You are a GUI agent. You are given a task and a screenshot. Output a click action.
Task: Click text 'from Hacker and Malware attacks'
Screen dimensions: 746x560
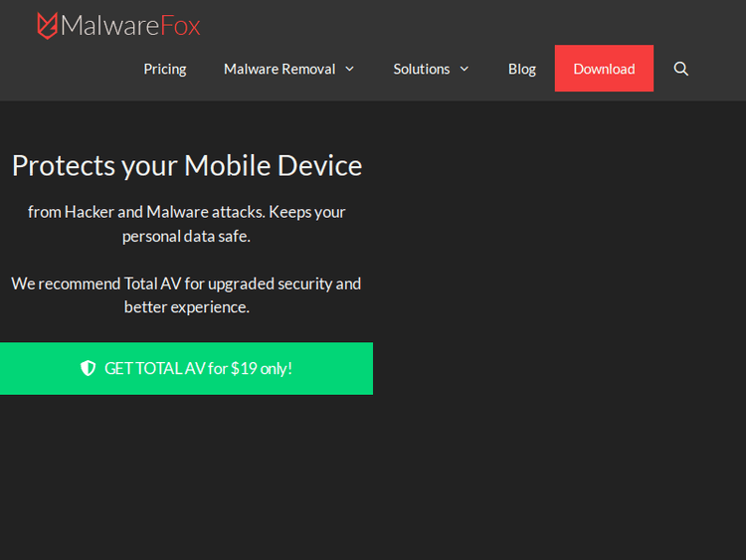click(x=146, y=212)
